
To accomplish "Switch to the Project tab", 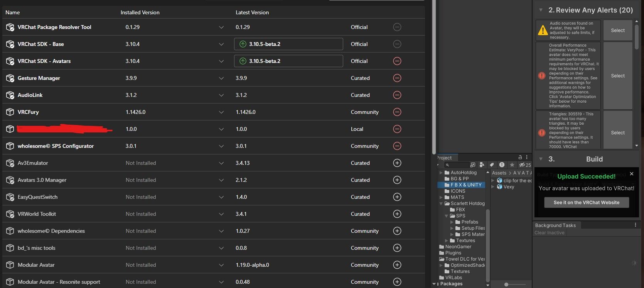I will [447, 158].
